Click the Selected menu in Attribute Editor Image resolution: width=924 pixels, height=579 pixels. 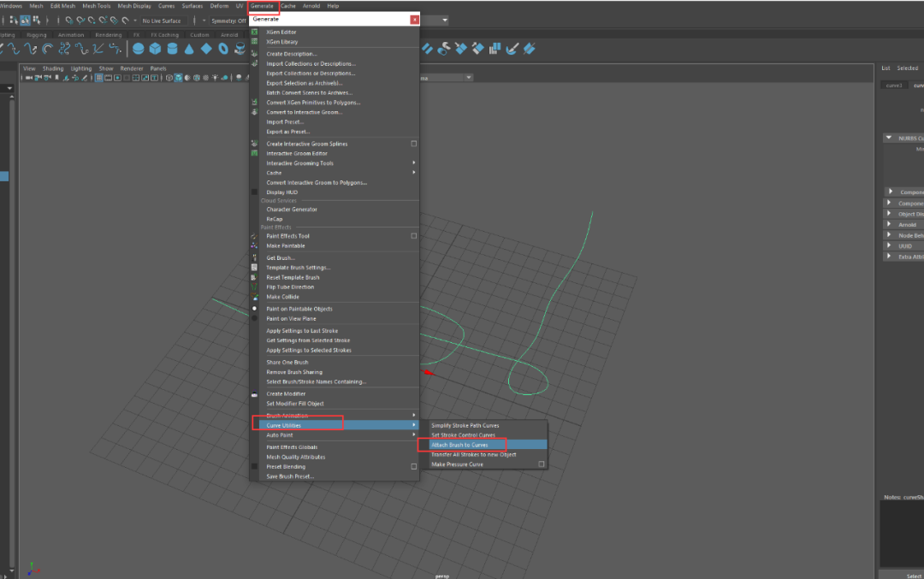tap(908, 68)
